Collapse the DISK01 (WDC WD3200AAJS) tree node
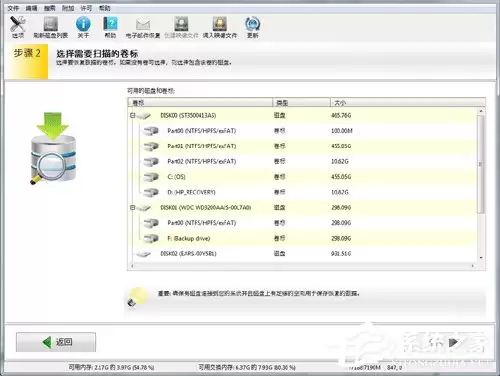The image size is (500, 376). click(x=132, y=207)
